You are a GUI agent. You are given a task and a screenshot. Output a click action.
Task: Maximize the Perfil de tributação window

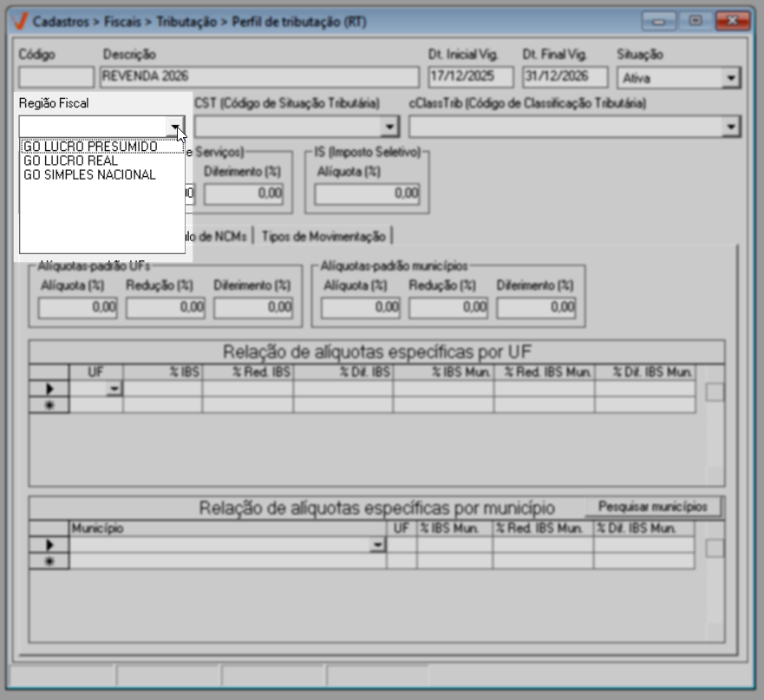695,19
